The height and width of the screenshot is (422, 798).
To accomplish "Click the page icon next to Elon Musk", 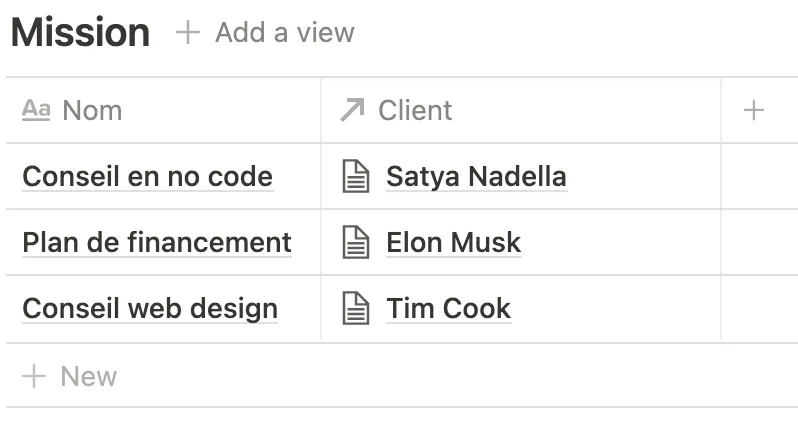I will [x=356, y=242].
